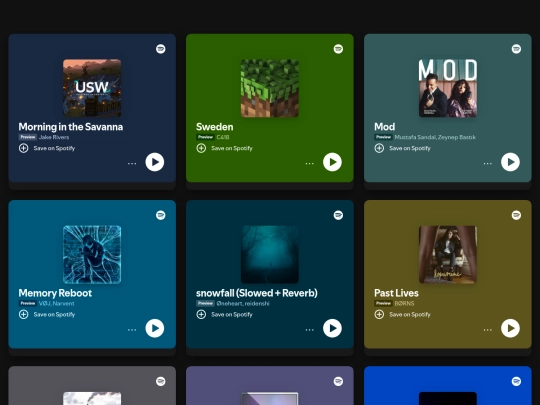Click Preview badge on Mod card
The width and height of the screenshot is (540, 405).
click(383, 137)
